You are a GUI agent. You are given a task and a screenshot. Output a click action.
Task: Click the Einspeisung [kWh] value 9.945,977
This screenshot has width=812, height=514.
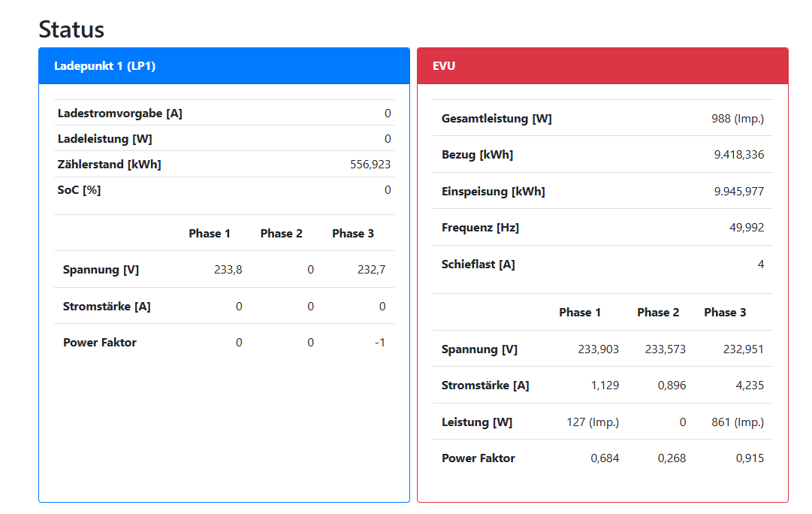pyautogui.click(x=739, y=191)
